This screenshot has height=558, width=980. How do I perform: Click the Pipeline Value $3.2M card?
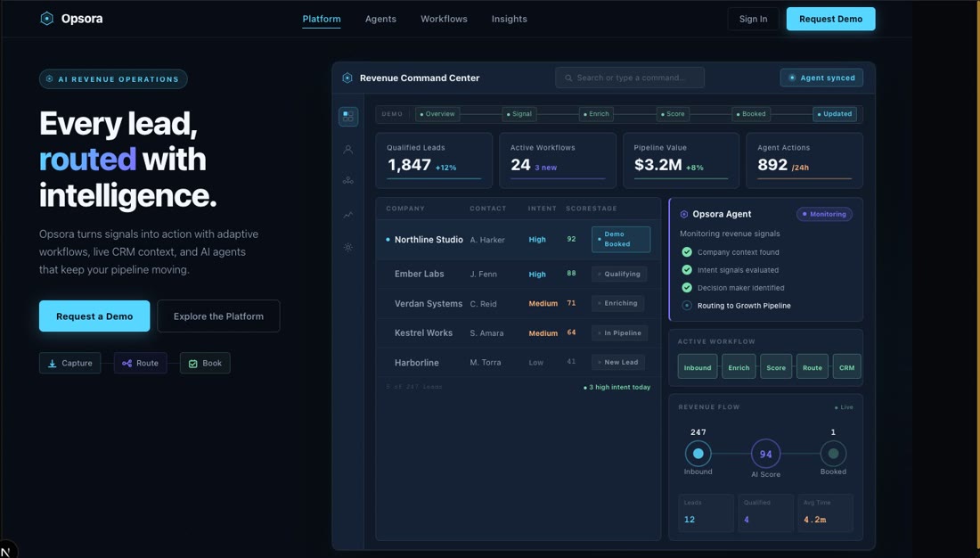point(681,160)
